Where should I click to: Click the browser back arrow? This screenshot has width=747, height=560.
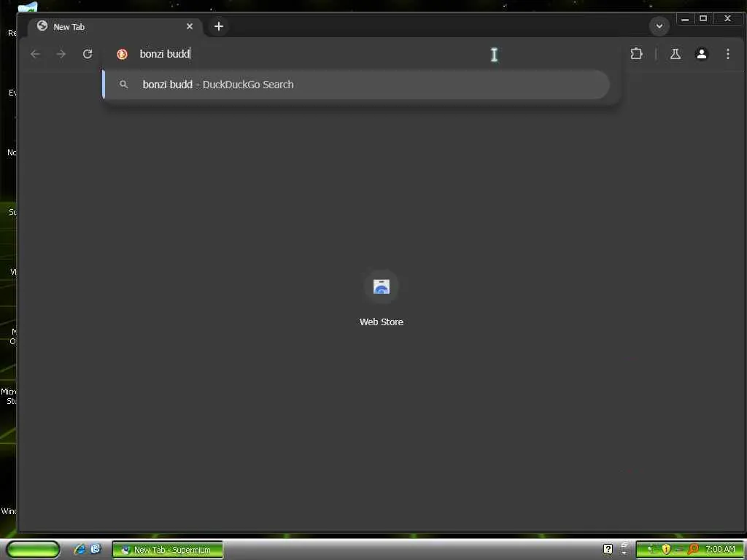point(35,54)
